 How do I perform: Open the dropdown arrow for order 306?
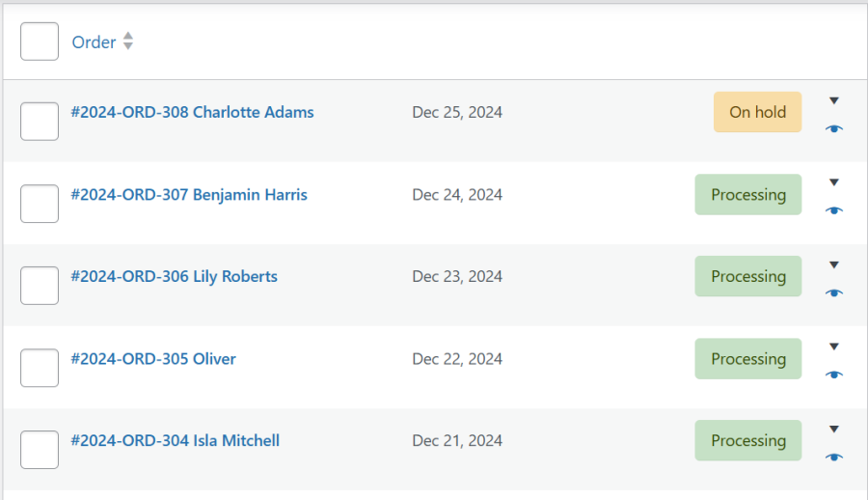tap(834, 264)
